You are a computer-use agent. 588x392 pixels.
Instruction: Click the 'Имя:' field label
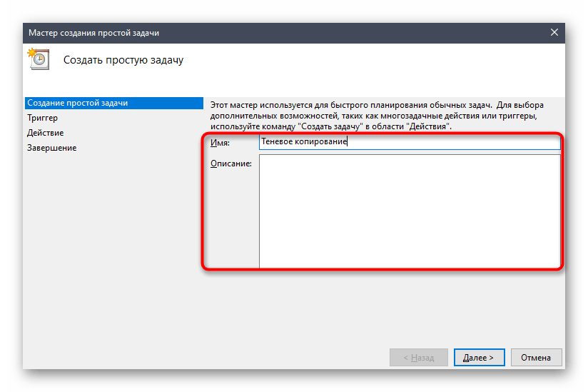click(x=220, y=143)
